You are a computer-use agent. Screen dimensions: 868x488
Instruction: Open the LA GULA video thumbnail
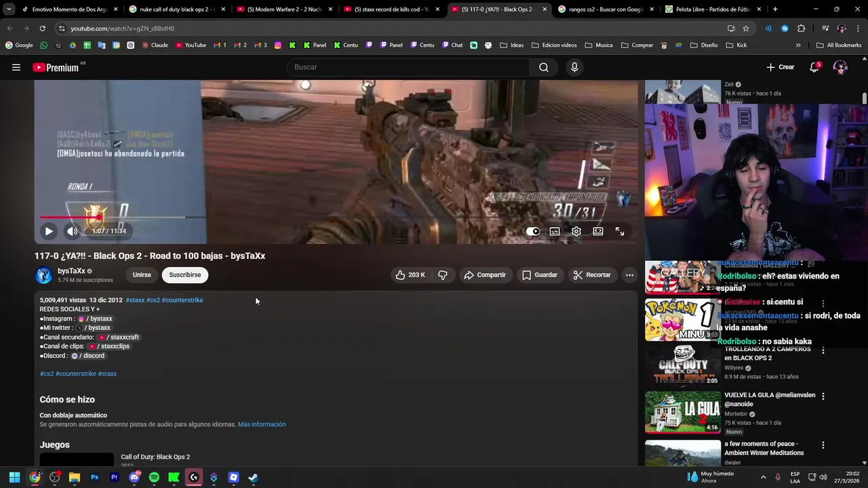pos(682,412)
